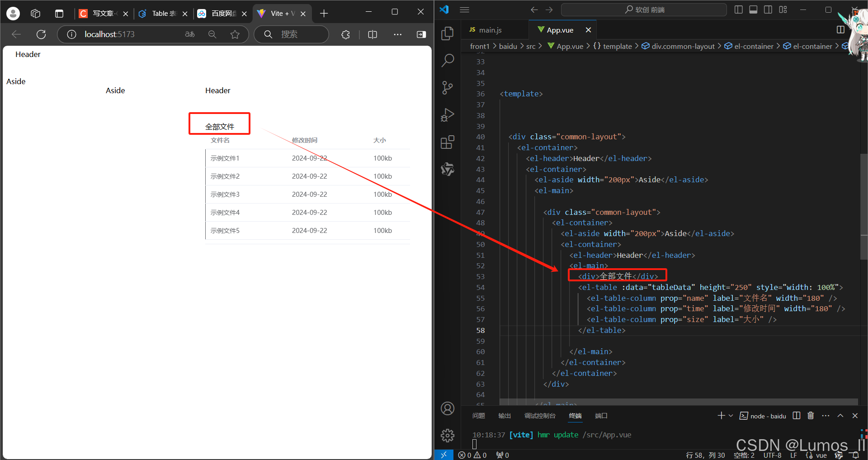Open the VS Code Explorer panel
The height and width of the screenshot is (460, 868).
tap(448, 33)
